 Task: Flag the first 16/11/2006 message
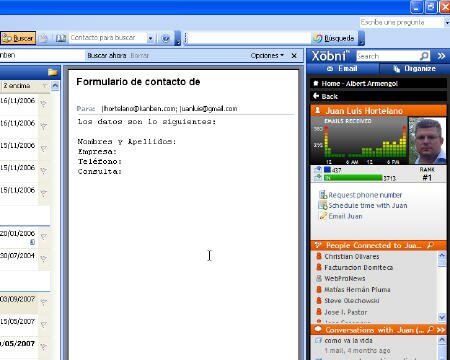[44, 104]
